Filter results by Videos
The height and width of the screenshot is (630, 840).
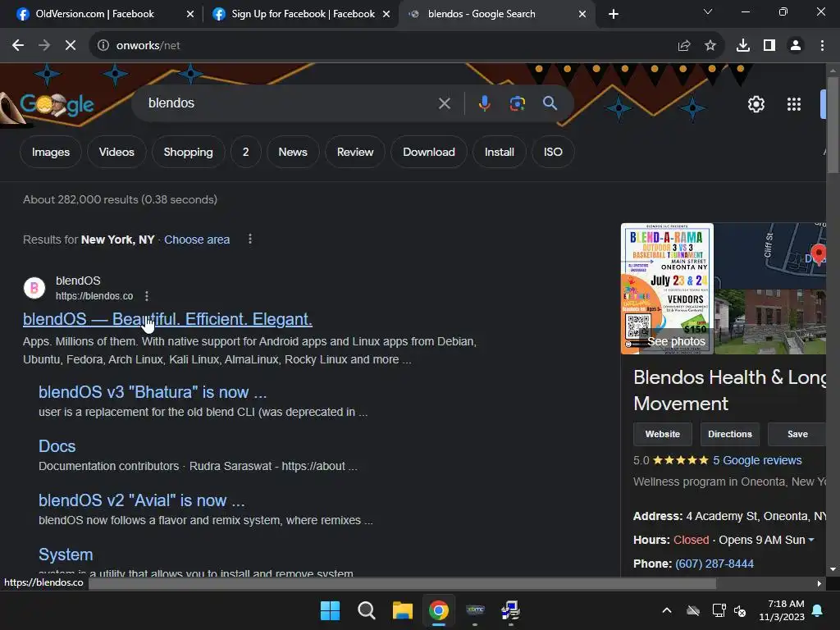(x=116, y=152)
